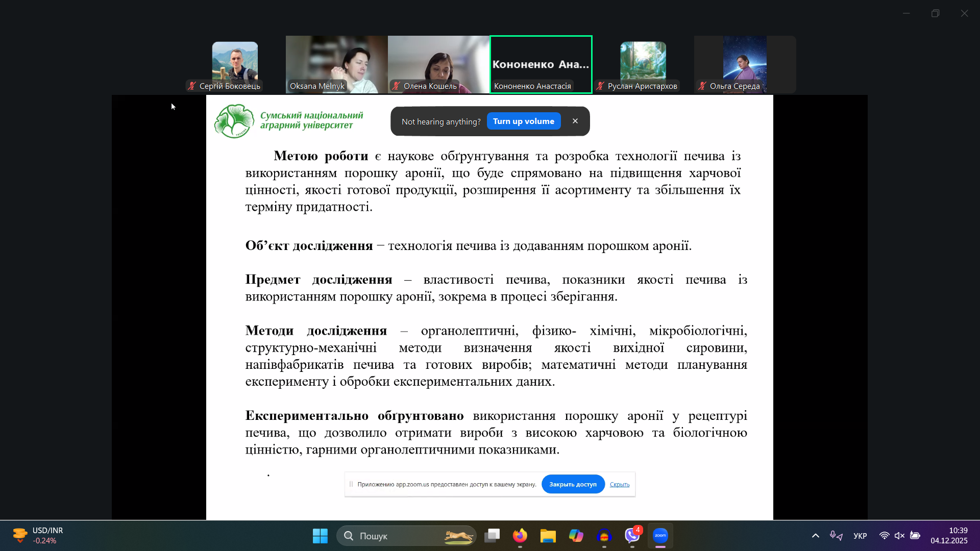
Task: Select Сергій Боковець participant thumbnail
Action: coord(235,64)
